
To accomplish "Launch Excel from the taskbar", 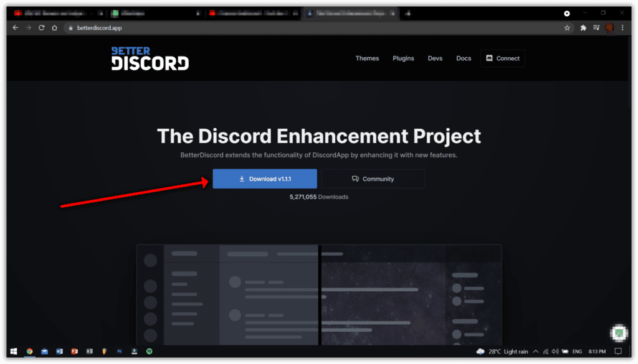I will click(90, 352).
